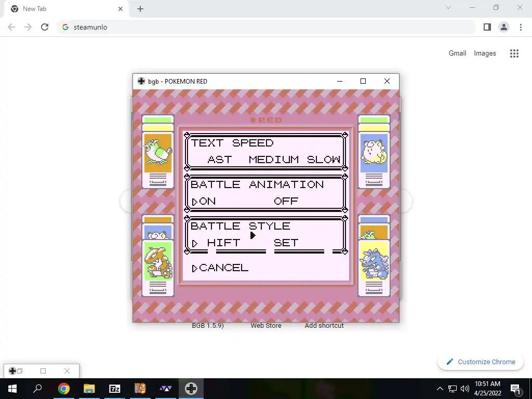Close the small bottom-left window

[x=67, y=371]
